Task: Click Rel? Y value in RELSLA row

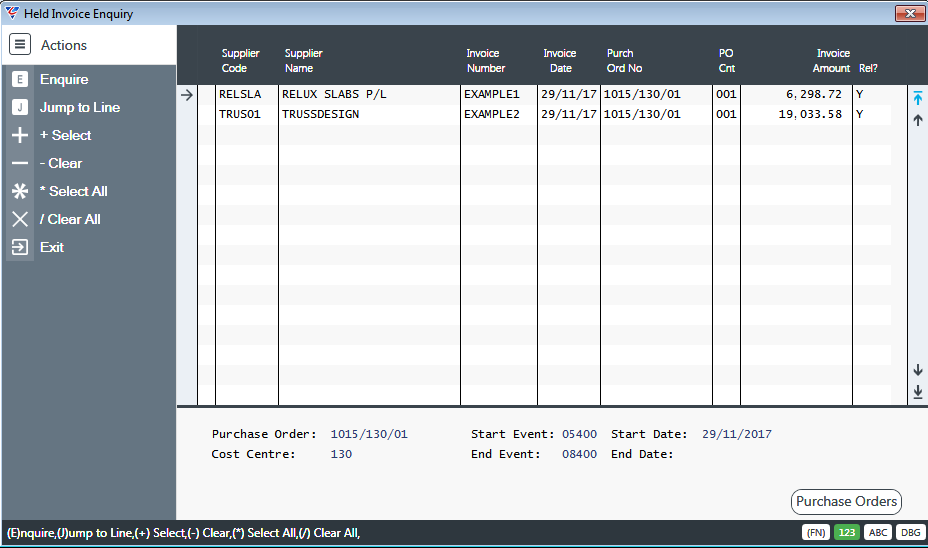Action: pos(859,94)
